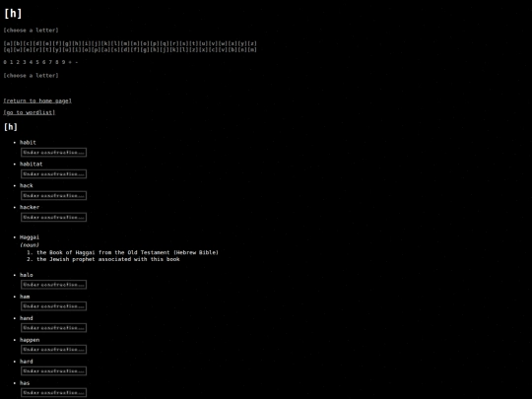Select the word entry "has"
The width and height of the screenshot is (532, 399).
pyautogui.click(x=25, y=383)
